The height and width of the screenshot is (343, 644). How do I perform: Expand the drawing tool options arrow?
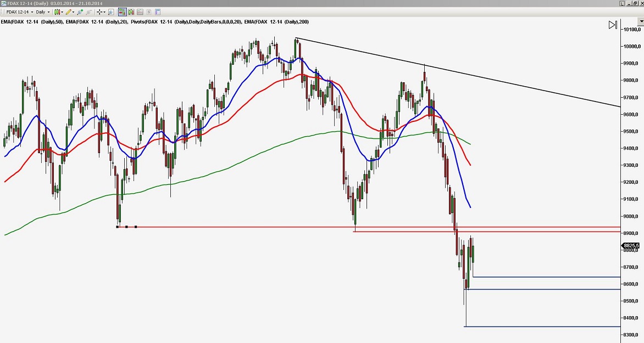click(73, 12)
